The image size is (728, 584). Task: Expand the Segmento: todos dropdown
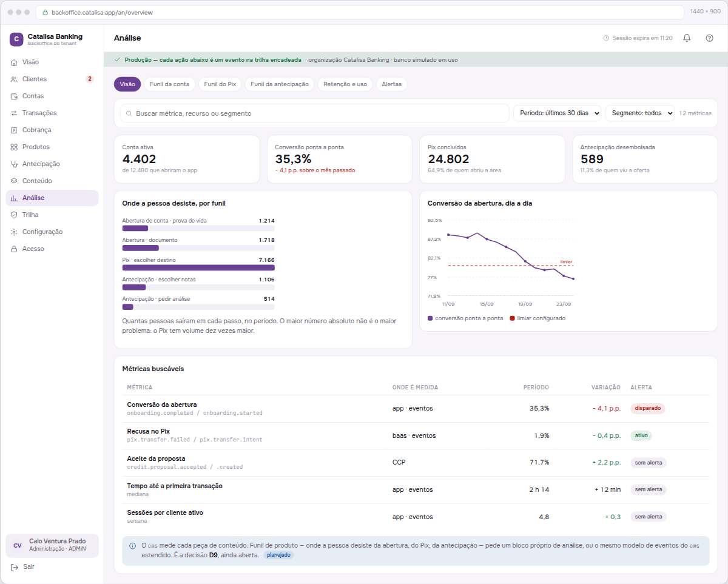[x=639, y=113]
